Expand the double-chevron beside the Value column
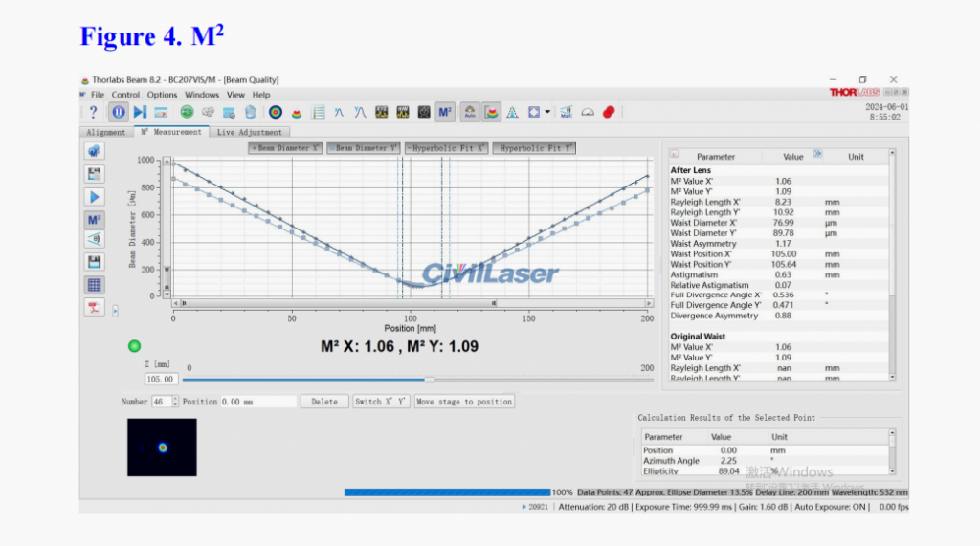Image resolution: width=980 pixels, height=546 pixels. (x=817, y=154)
